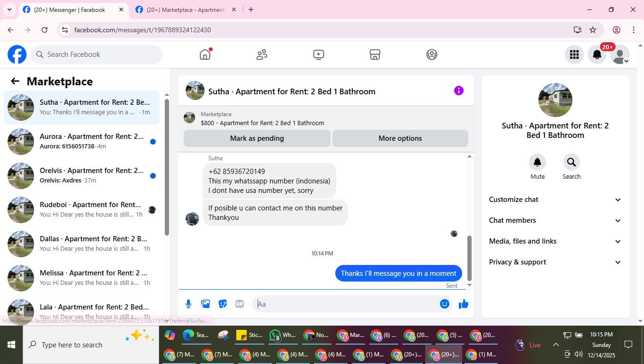Open the notifications bell with 20+ badge
Viewport: 644px width, 364px height.
coord(597,55)
